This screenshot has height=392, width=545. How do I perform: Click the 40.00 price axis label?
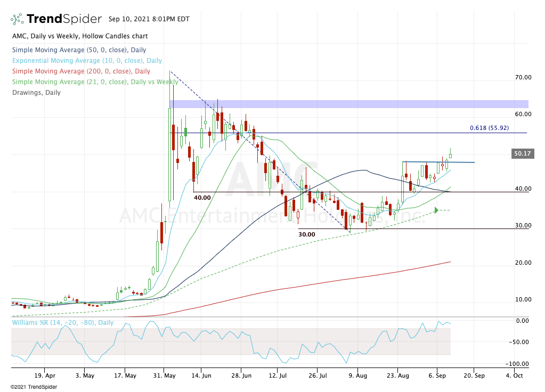click(523, 189)
